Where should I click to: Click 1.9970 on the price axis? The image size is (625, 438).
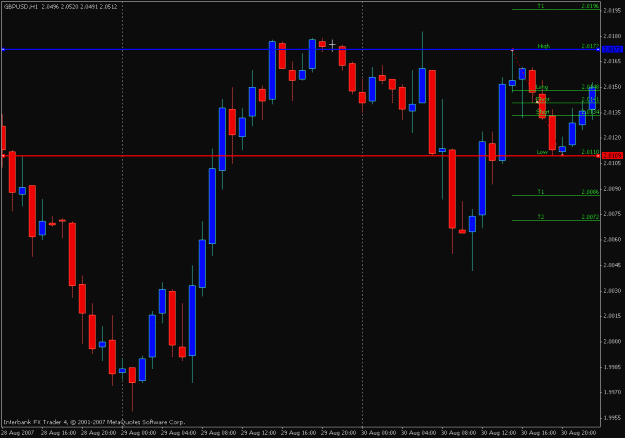(612, 392)
